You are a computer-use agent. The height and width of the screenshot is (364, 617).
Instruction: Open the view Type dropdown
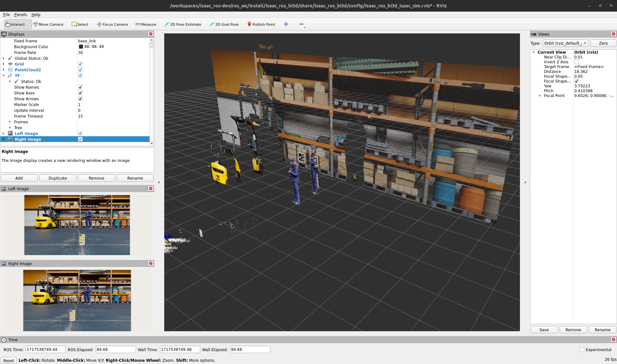(565, 43)
